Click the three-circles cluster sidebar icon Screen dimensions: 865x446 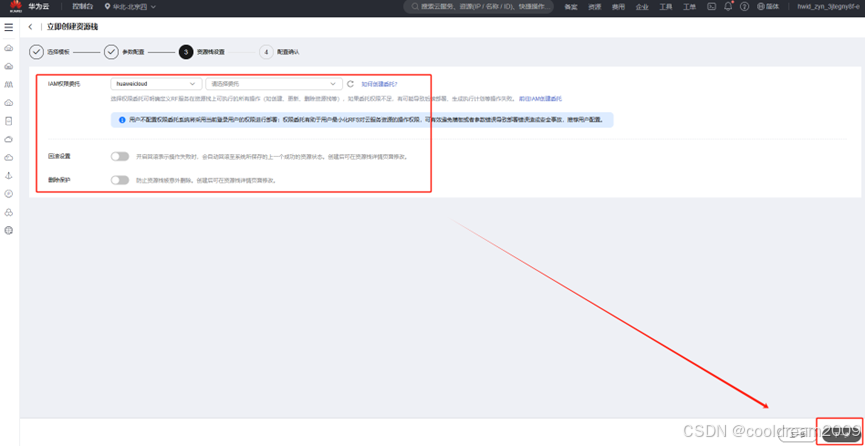[x=9, y=212]
